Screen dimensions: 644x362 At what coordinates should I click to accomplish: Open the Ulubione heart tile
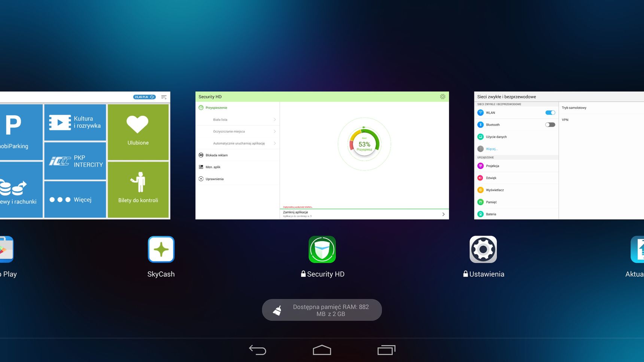click(x=138, y=132)
